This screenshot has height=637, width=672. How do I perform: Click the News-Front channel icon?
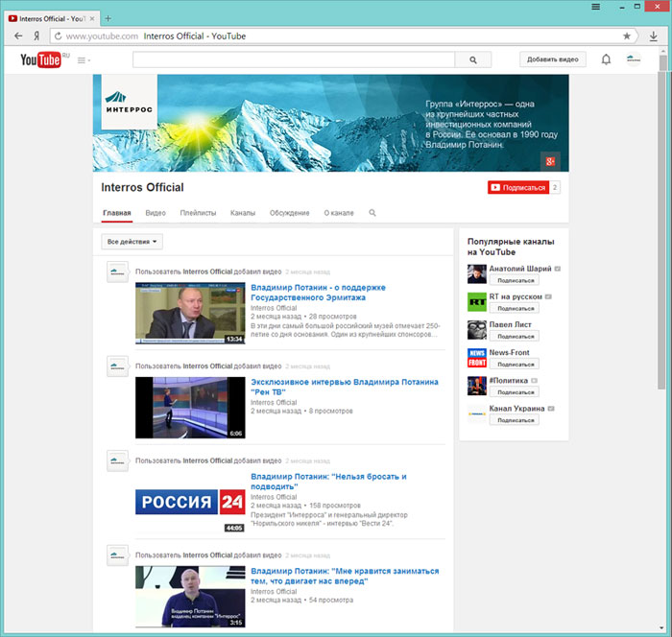coord(476,358)
